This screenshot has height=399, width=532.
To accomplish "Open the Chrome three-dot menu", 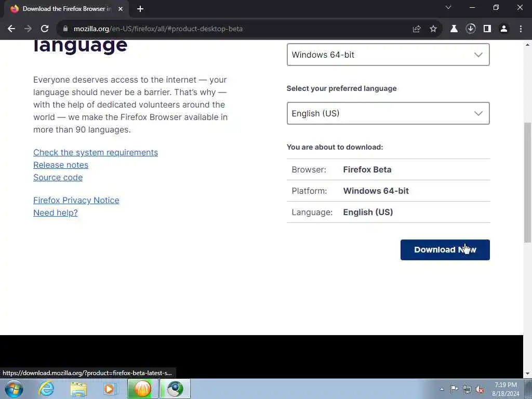I will [x=521, y=29].
